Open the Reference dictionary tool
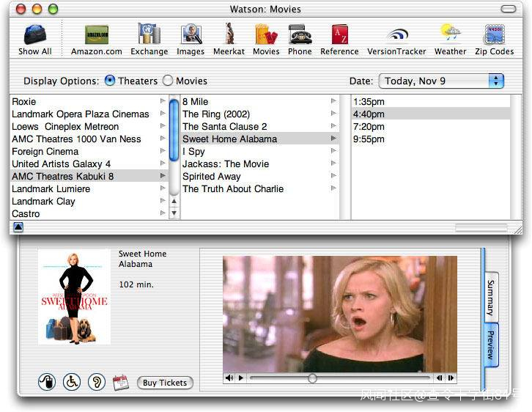 click(339, 40)
